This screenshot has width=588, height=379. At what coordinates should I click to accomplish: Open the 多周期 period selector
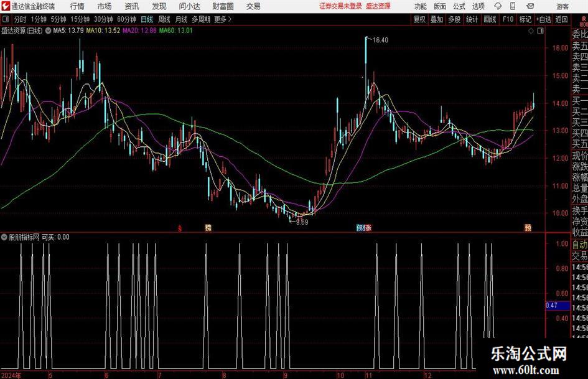click(x=201, y=19)
